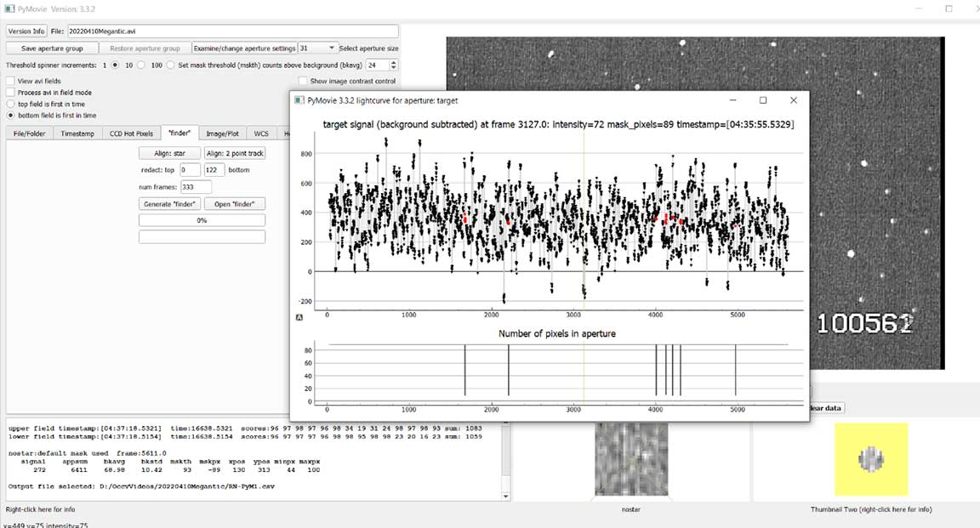Image resolution: width=980 pixels, height=528 pixels.
Task: Click the PyMovie main window title bar icon
Action: click(9, 9)
